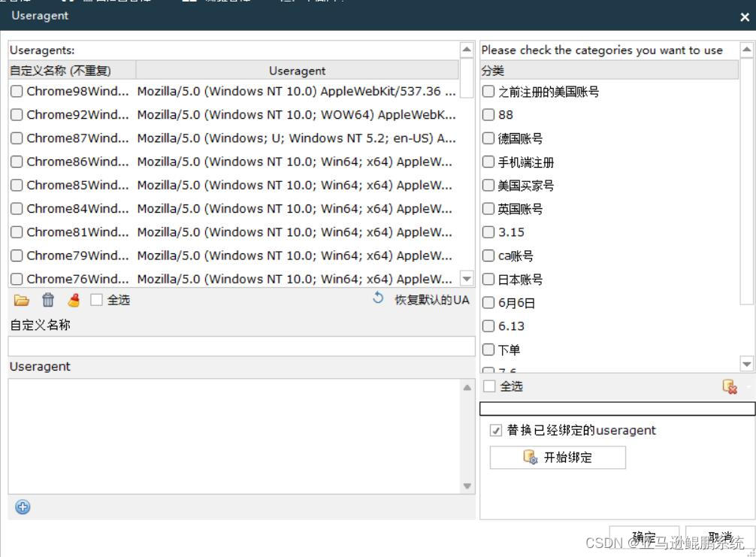The height and width of the screenshot is (557, 756).
Task: Toggle 全选 checkbox under the useragent list
Action: [96, 300]
